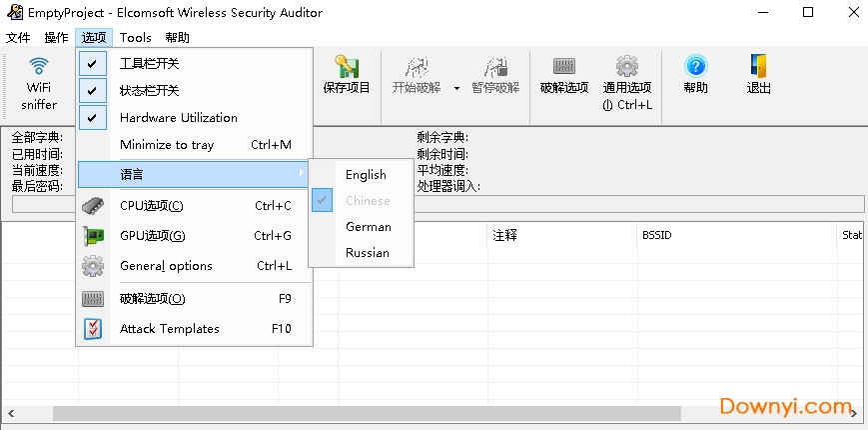Click the 处理器调入 label
This screenshot has width=868, height=430.
click(448, 186)
